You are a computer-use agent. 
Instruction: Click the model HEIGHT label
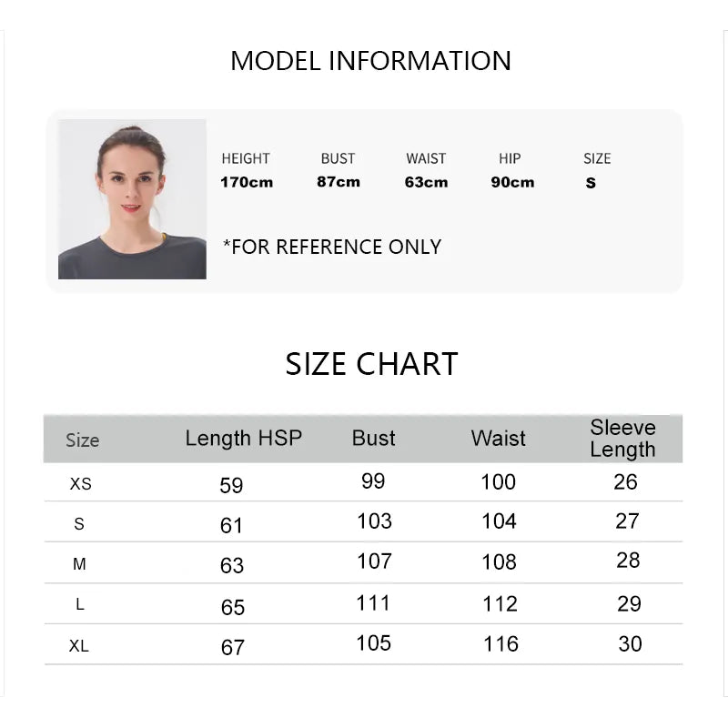tap(246, 158)
